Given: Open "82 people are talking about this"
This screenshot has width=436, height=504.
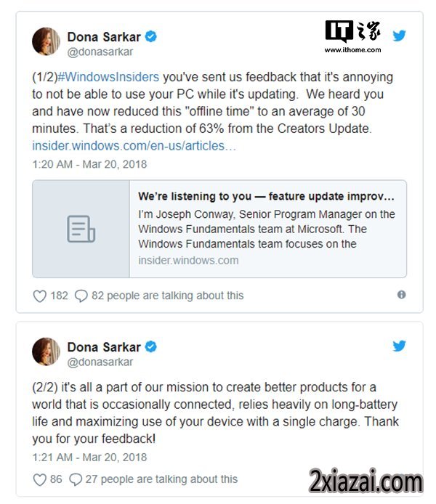Looking at the screenshot, I should [x=168, y=296].
